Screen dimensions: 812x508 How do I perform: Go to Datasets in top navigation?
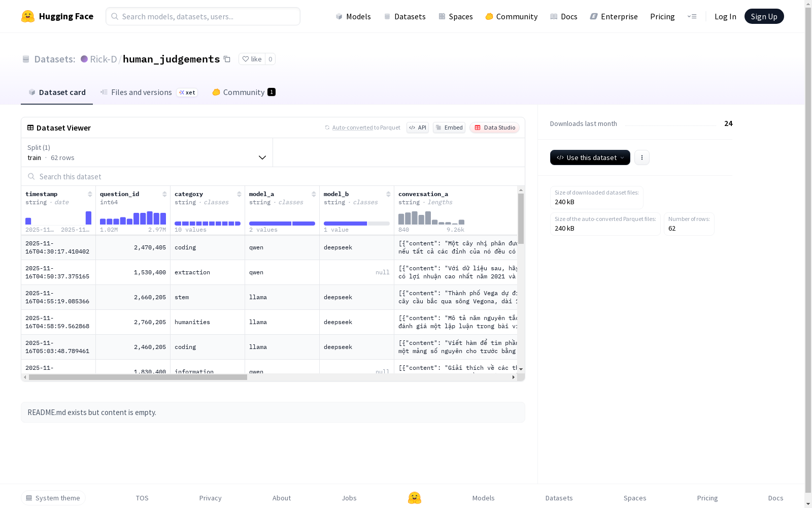(x=404, y=16)
